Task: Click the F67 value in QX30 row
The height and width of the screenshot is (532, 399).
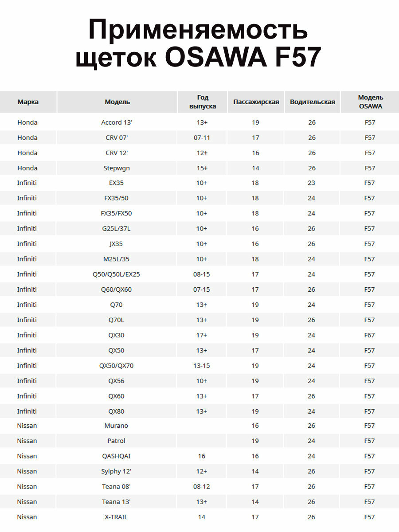Action: pos(370,335)
